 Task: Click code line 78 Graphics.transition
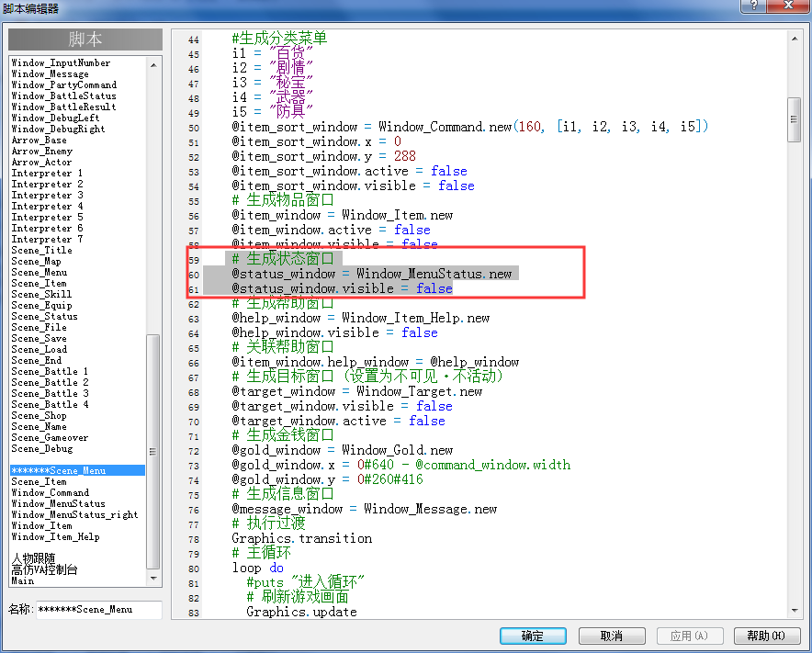[302, 538]
